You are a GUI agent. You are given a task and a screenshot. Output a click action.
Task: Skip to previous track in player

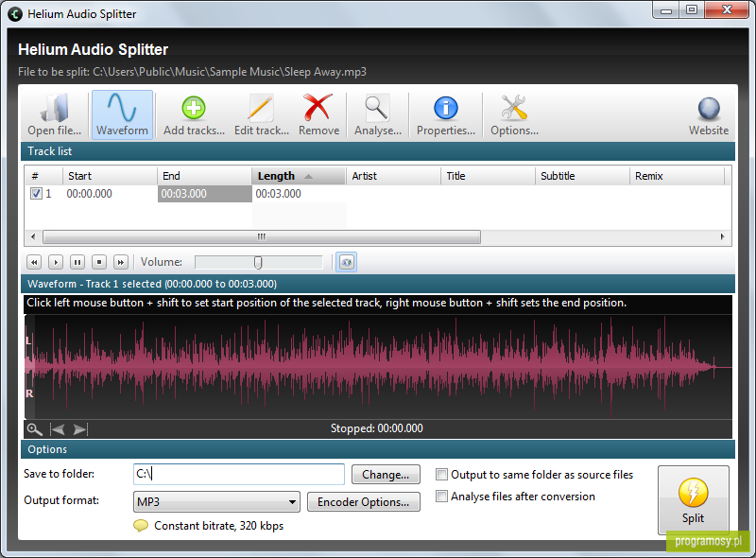pos(34,262)
